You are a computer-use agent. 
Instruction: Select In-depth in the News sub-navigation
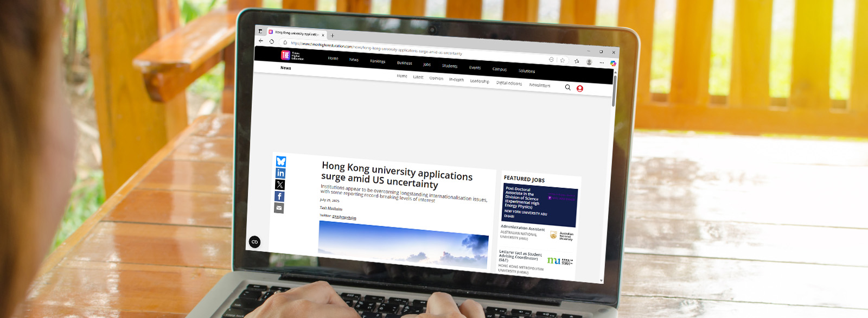point(456,80)
